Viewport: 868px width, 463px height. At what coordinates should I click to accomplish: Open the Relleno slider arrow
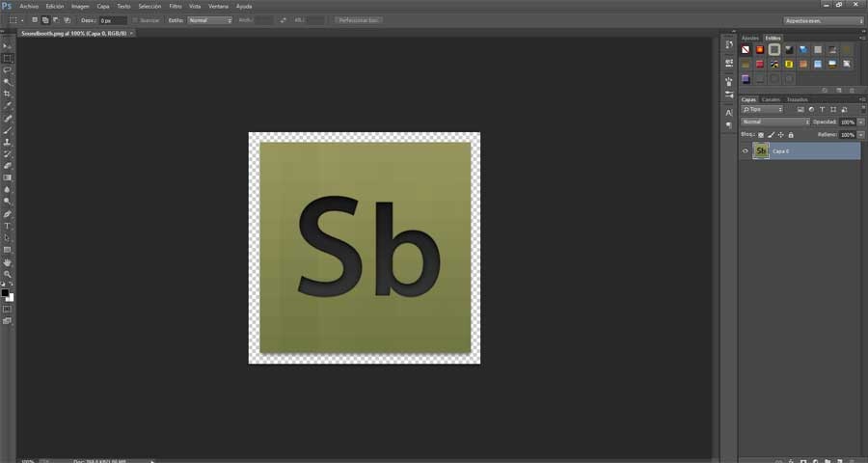point(861,135)
